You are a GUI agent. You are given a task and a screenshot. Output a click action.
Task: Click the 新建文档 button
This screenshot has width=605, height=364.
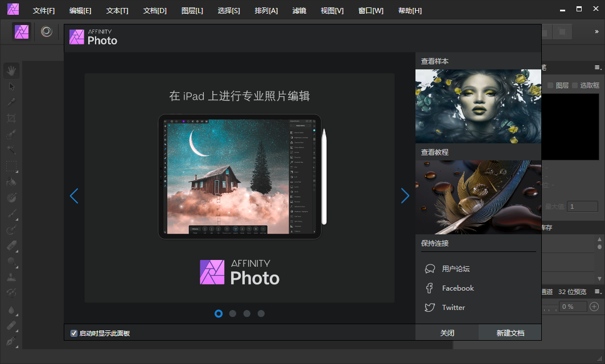(510, 333)
